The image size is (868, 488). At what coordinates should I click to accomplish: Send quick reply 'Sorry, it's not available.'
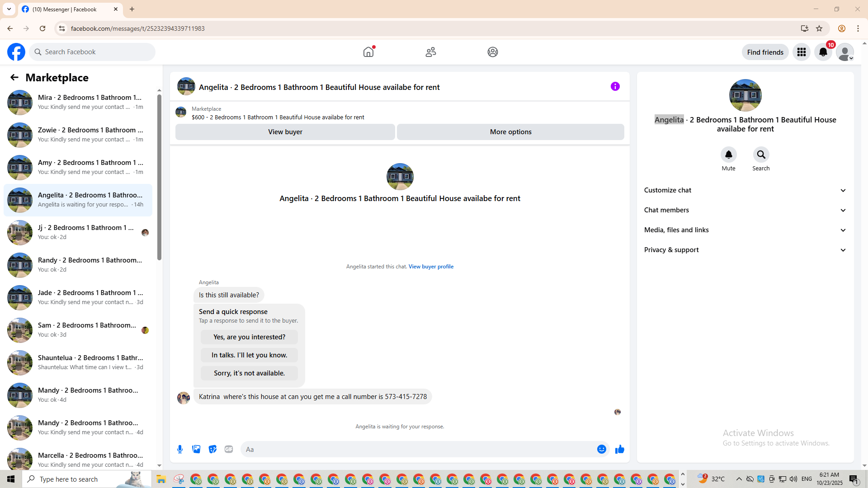(x=249, y=373)
